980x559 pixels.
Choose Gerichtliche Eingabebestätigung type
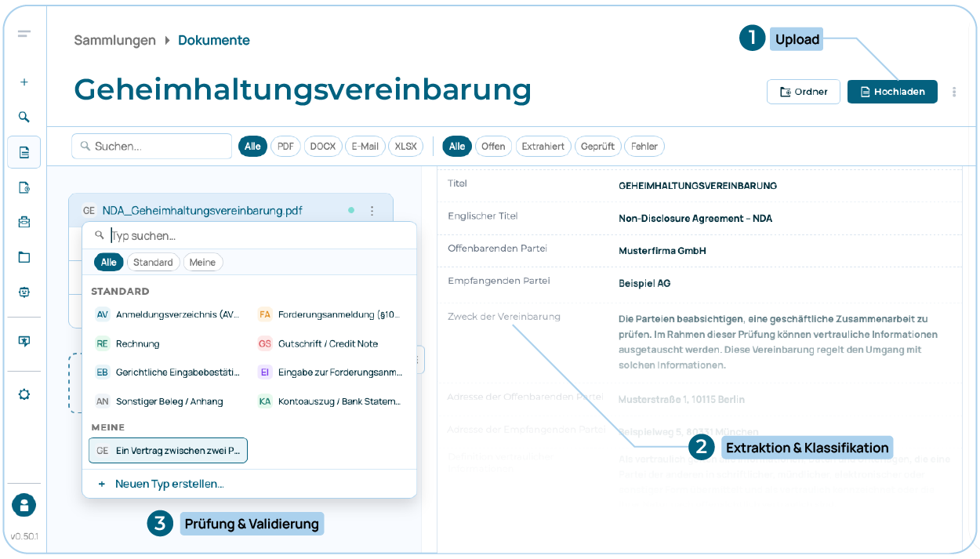[x=168, y=372]
